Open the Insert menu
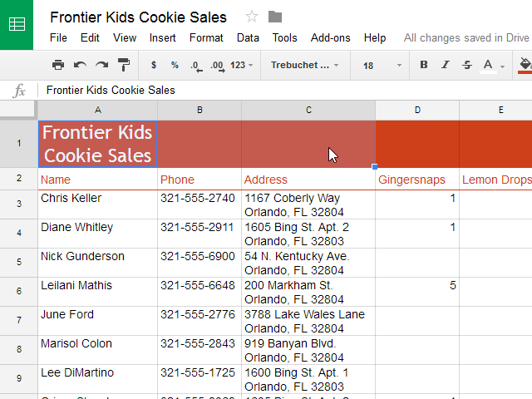 (x=163, y=37)
